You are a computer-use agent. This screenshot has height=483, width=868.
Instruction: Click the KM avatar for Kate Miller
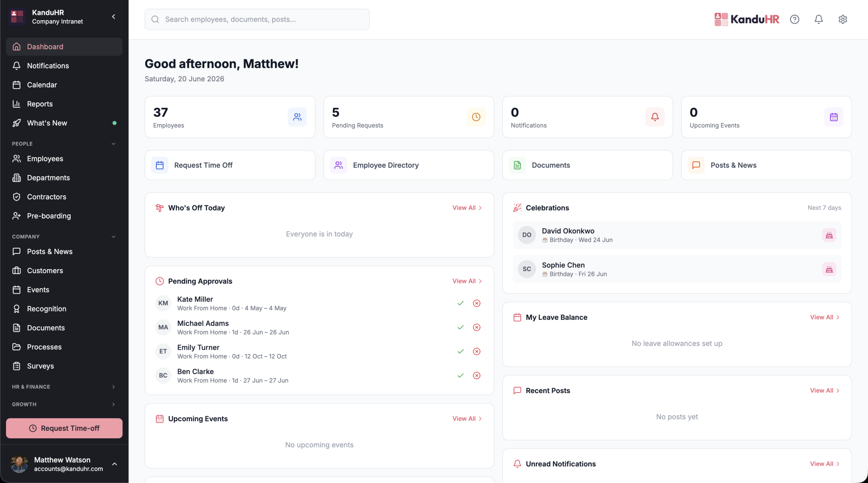pyautogui.click(x=163, y=303)
